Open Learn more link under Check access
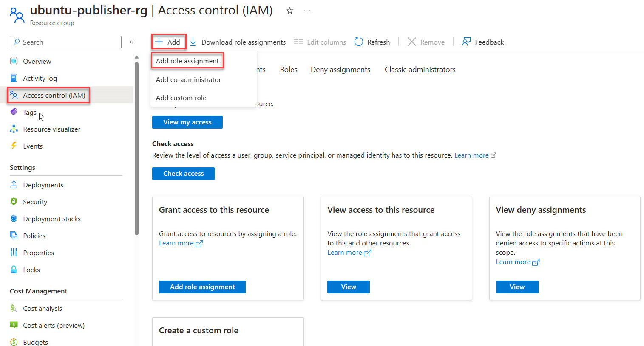This screenshot has height=346, width=644. pos(471,155)
